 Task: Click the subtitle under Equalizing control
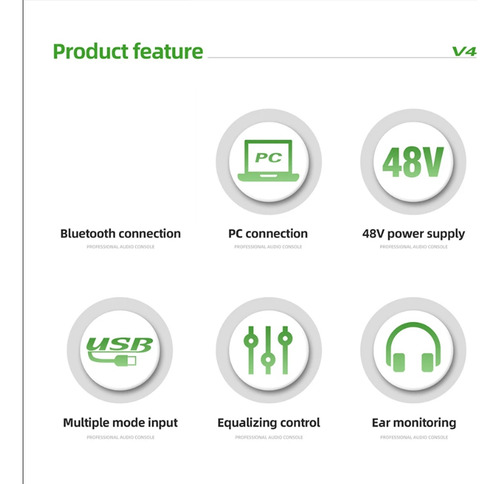pos(269,437)
